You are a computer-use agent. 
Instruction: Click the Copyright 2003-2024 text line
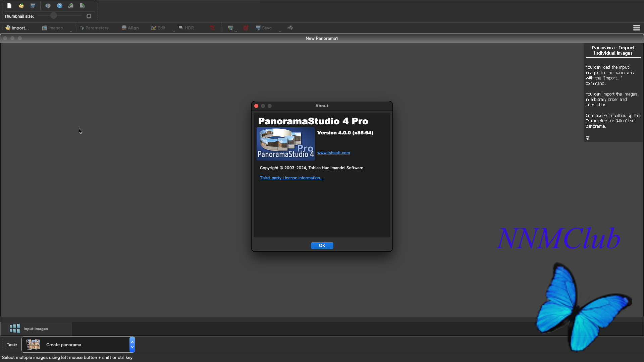[312, 168]
